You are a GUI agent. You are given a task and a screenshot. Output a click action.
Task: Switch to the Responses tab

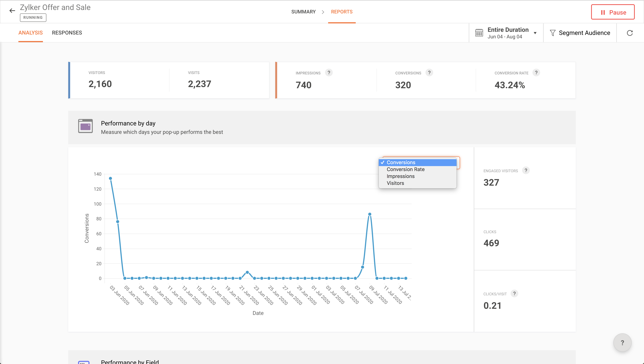(x=67, y=33)
